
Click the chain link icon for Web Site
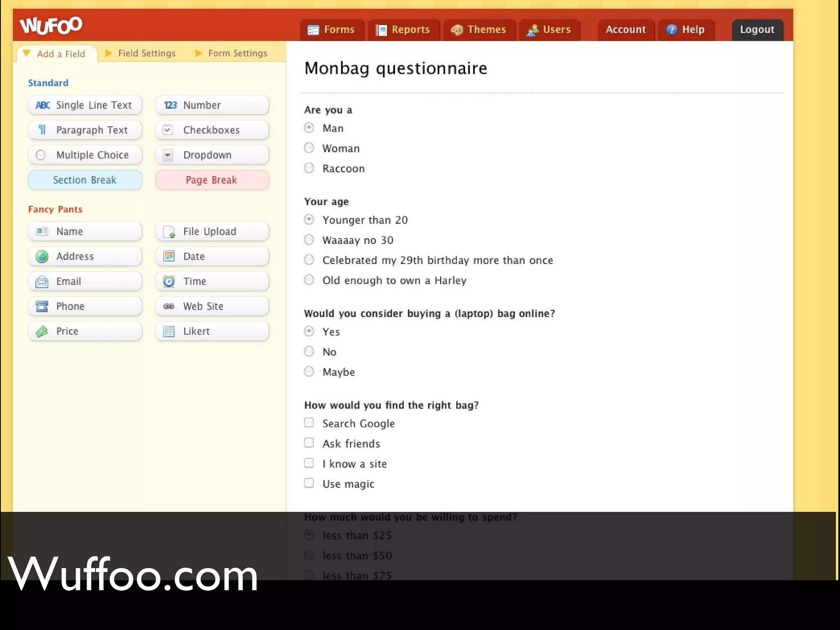click(169, 306)
